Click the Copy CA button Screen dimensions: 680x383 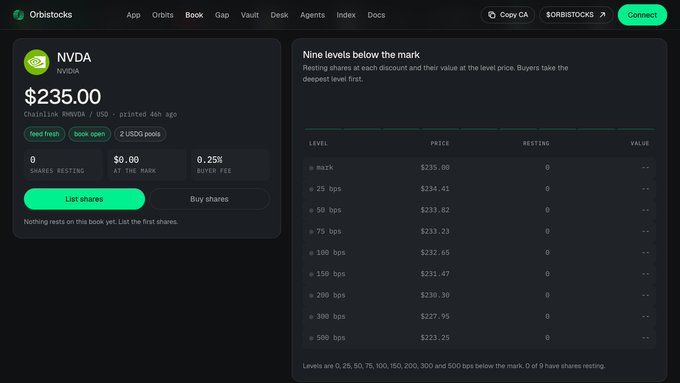click(507, 15)
